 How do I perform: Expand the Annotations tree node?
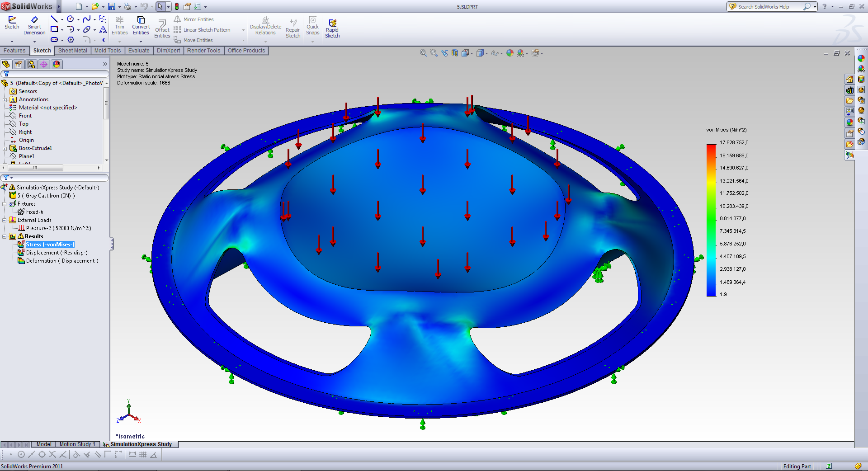[5, 99]
